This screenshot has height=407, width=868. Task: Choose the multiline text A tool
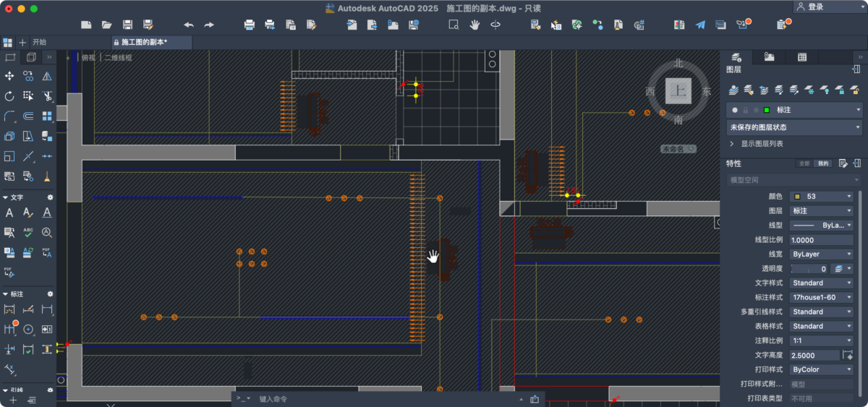(9, 213)
